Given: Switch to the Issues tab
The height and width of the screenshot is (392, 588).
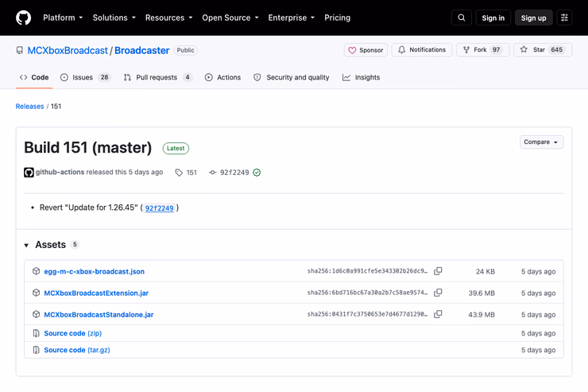Looking at the screenshot, I should pyautogui.click(x=85, y=77).
